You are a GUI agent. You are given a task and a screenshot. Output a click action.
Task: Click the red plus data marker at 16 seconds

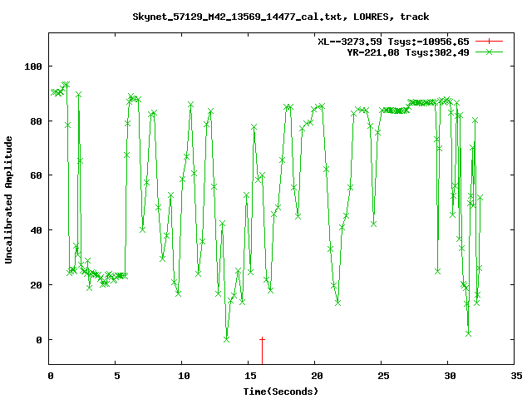click(x=262, y=339)
